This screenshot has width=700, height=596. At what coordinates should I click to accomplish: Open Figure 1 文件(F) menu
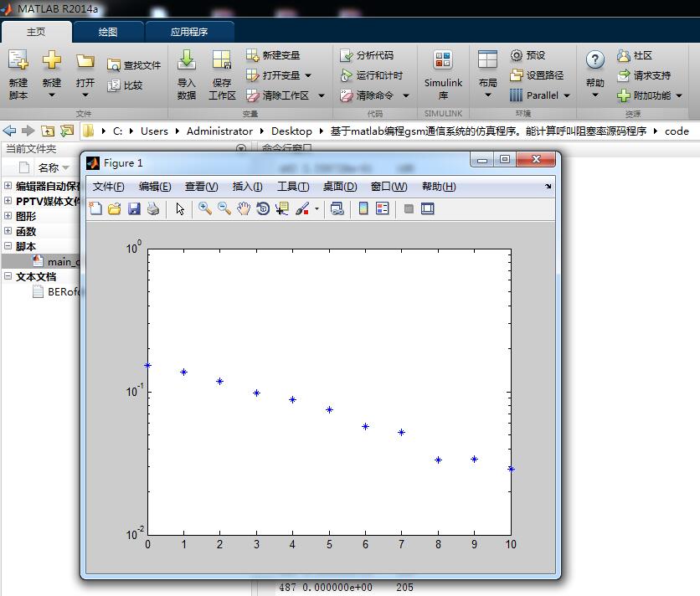coord(108,187)
